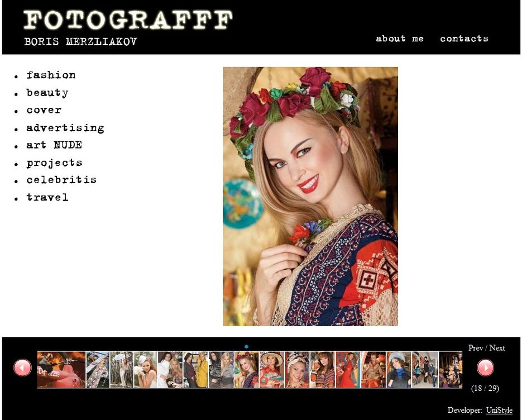This screenshot has width=522, height=420.
Task: Open the "art NUDE" category
Action: (x=54, y=145)
